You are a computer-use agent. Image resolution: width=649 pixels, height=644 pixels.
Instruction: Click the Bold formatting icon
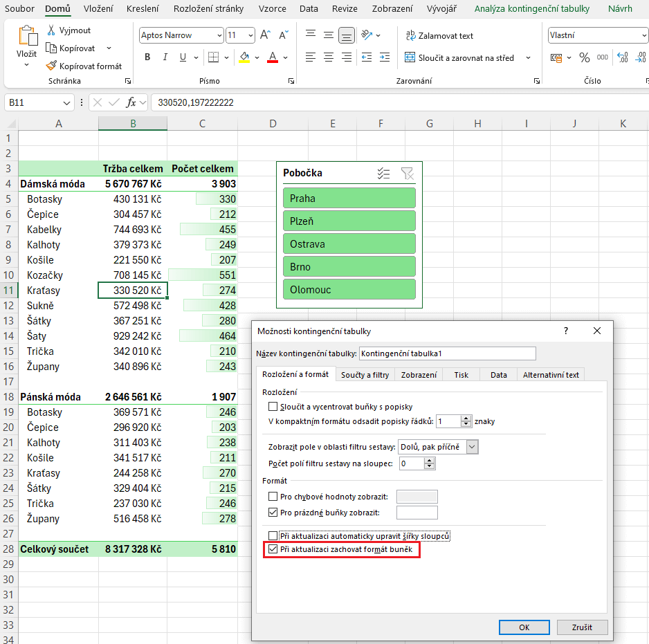(x=147, y=57)
